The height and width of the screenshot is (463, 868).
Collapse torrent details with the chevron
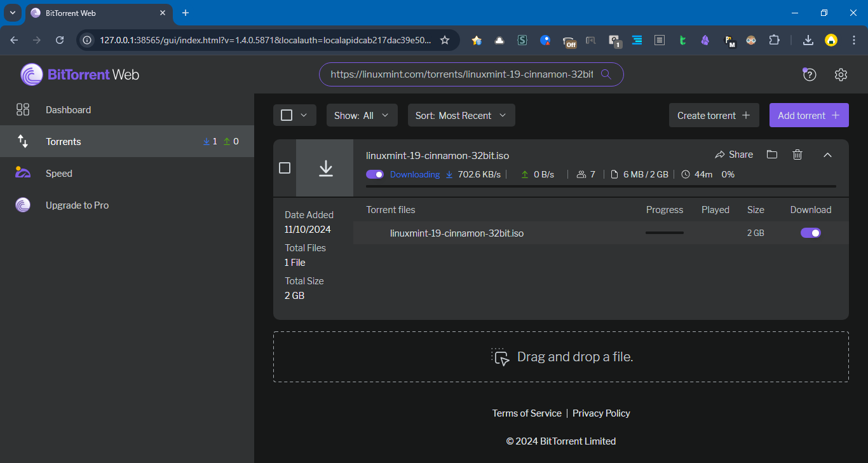pos(827,155)
